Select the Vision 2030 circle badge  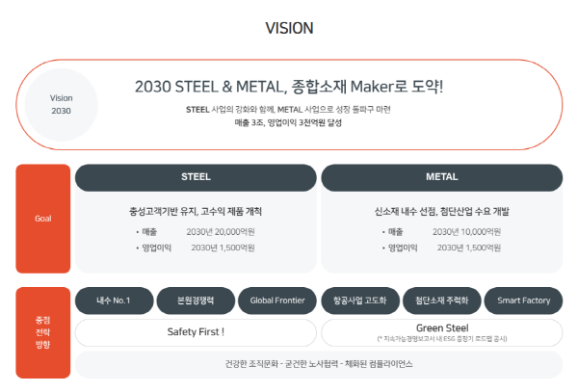[62, 105]
